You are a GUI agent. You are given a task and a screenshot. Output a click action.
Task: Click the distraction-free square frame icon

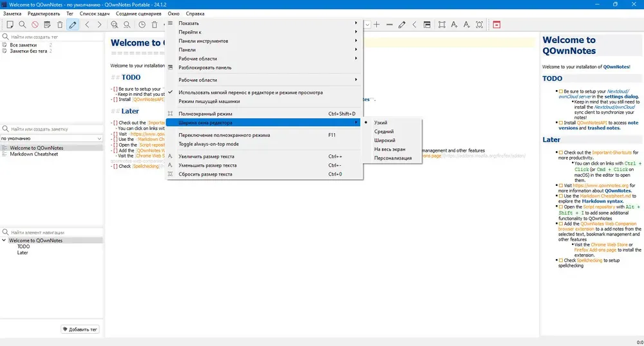click(442, 24)
